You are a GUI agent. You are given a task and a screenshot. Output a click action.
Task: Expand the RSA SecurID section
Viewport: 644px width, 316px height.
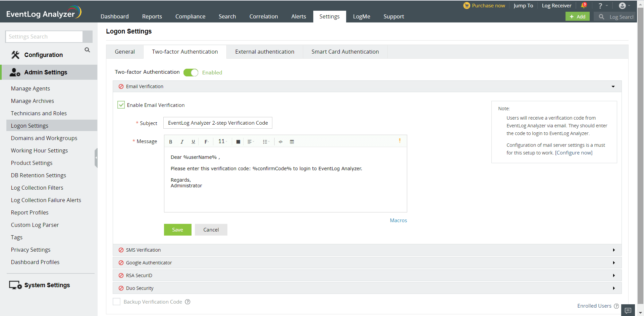click(367, 275)
